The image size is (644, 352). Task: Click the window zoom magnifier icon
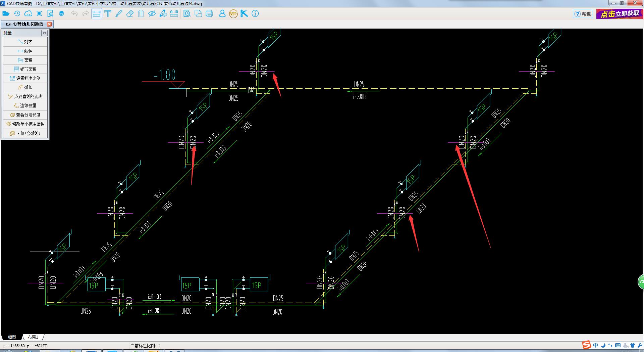tap(50, 14)
